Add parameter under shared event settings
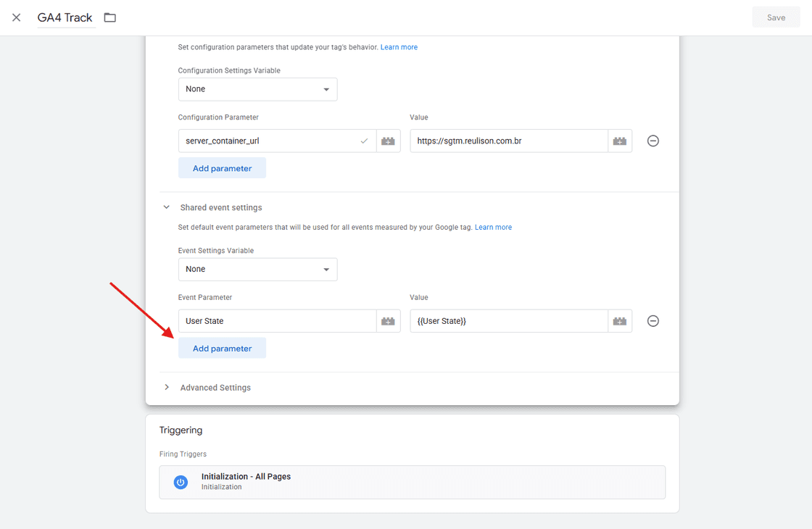 tap(222, 349)
